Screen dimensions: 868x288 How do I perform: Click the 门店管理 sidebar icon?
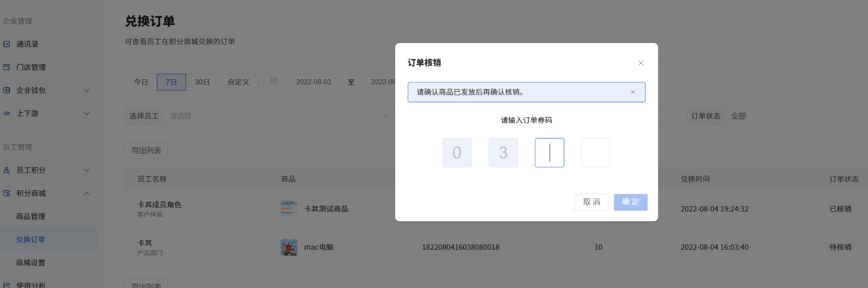7,67
